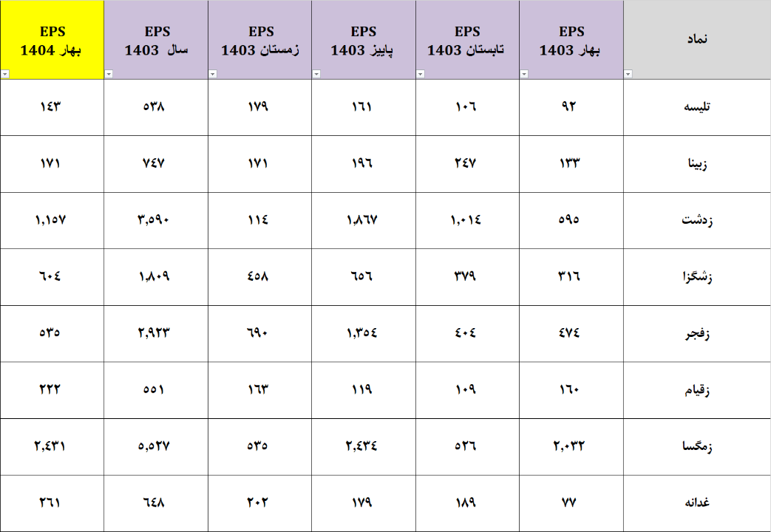Image resolution: width=771 pixels, height=532 pixels.
Task: Select the نماد header cell
Action: click(697, 40)
